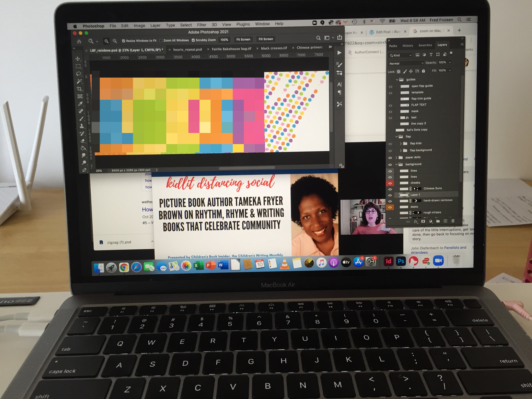Select the Crop tool
The height and width of the screenshot is (399, 532).
tap(79, 89)
